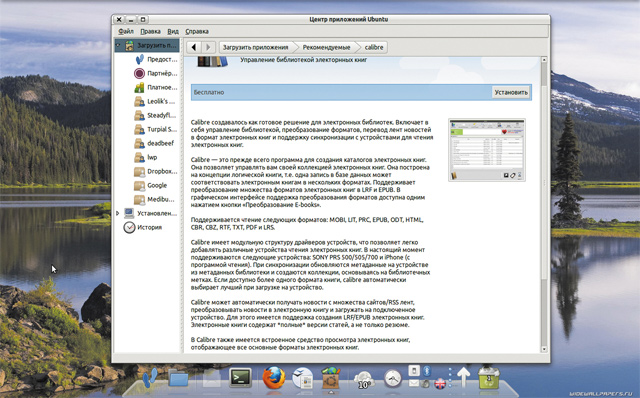
Task: Open the trash bin in the dock
Action: click(x=489, y=379)
